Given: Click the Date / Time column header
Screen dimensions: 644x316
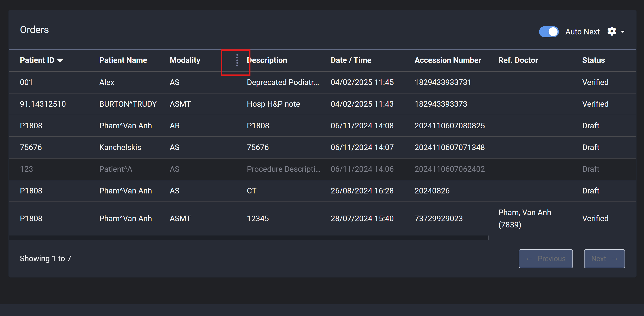Looking at the screenshot, I should pyautogui.click(x=351, y=60).
